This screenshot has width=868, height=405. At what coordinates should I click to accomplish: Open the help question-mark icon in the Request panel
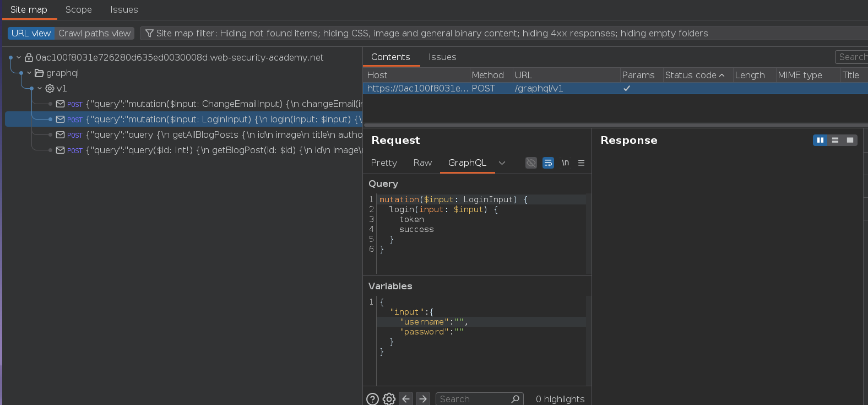pos(372,399)
